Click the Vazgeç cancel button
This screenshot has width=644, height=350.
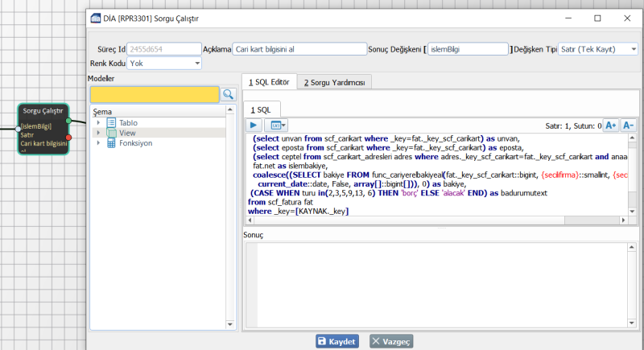pos(391,341)
